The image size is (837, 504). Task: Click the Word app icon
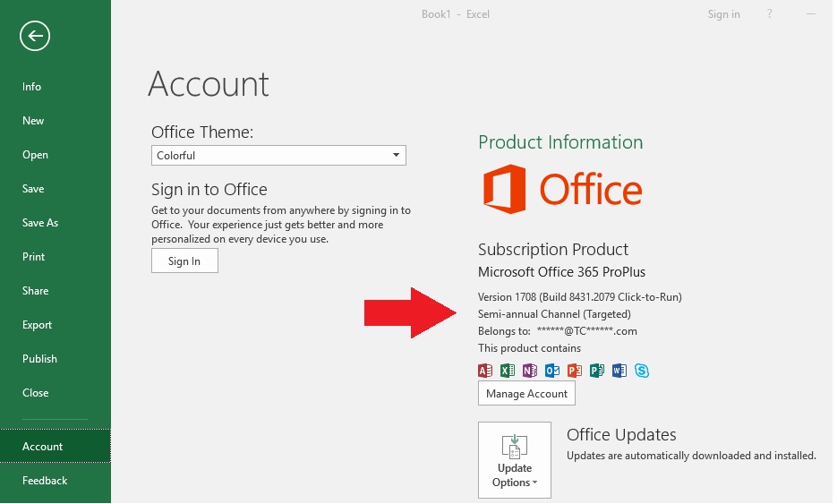[x=619, y=371]
